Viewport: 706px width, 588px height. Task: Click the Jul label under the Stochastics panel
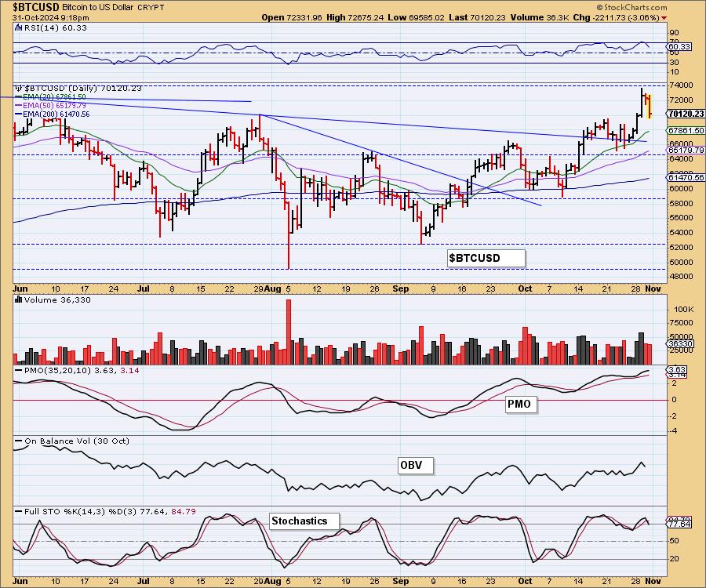coord(144,580)
